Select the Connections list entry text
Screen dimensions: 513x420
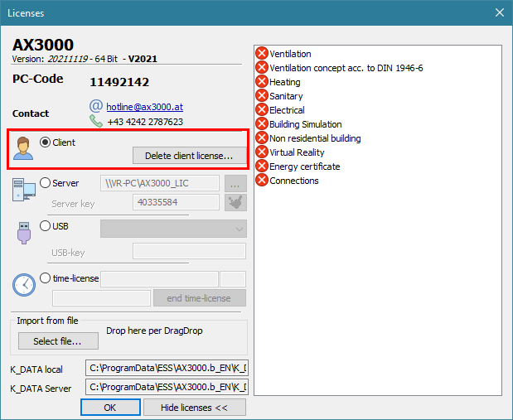point(294,181)
